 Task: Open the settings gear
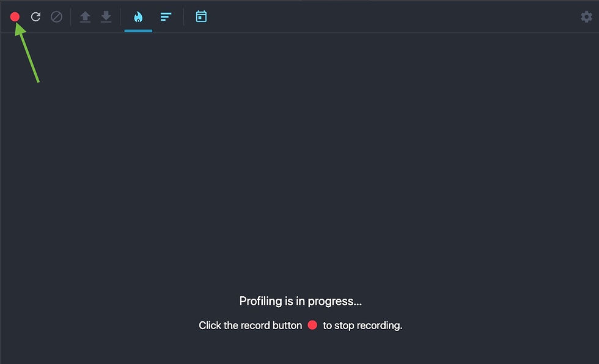(x=586, y=16)
